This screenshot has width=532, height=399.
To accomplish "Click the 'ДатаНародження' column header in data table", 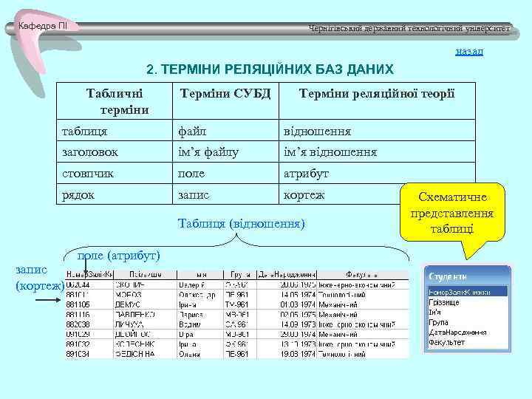I will coord(287,274).
